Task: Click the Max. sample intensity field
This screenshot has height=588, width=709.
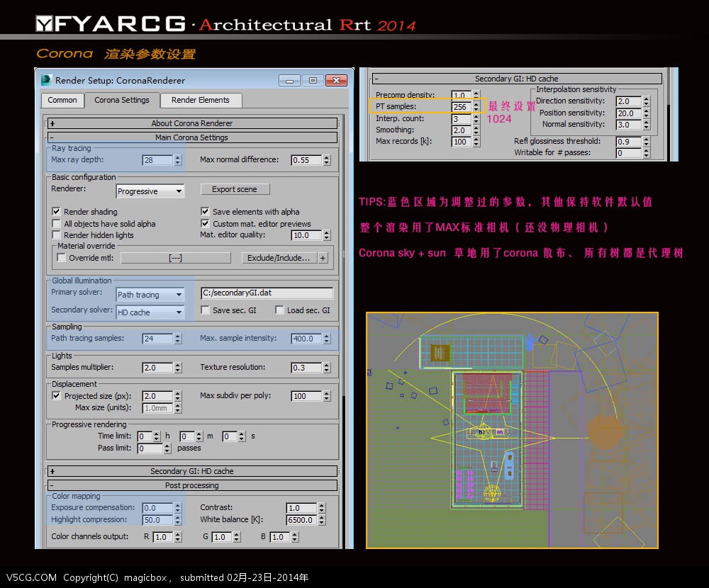Action: (x=306, y=339)
